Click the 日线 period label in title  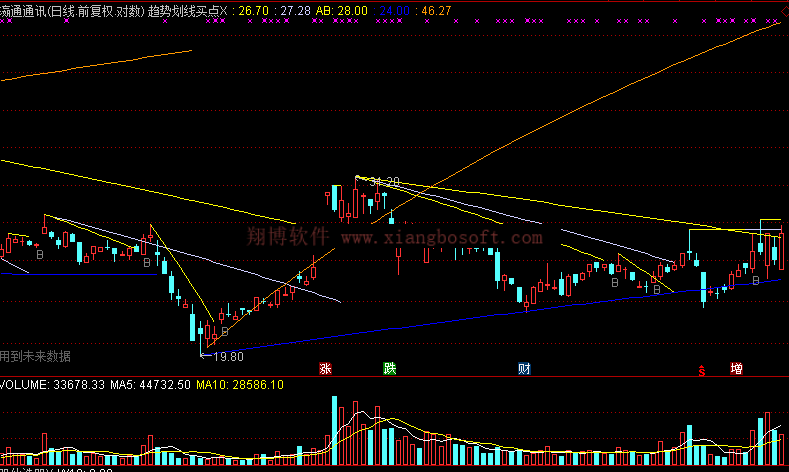[62, 10]
